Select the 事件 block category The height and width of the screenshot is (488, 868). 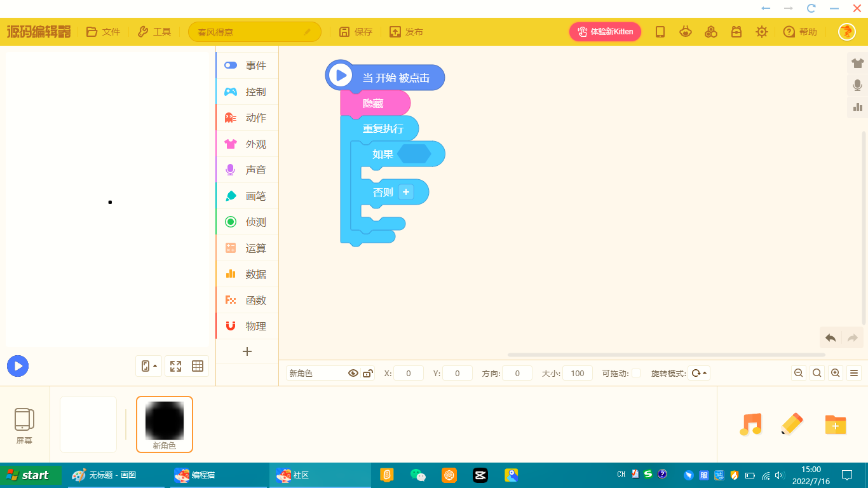(x=247, y=65)
